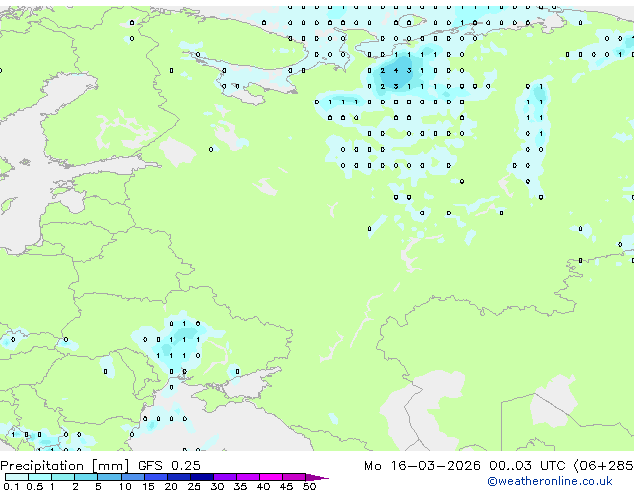Pick the 0.1–0.5 mm legend swatch
634x490 pixels.
tap(17, 477)
